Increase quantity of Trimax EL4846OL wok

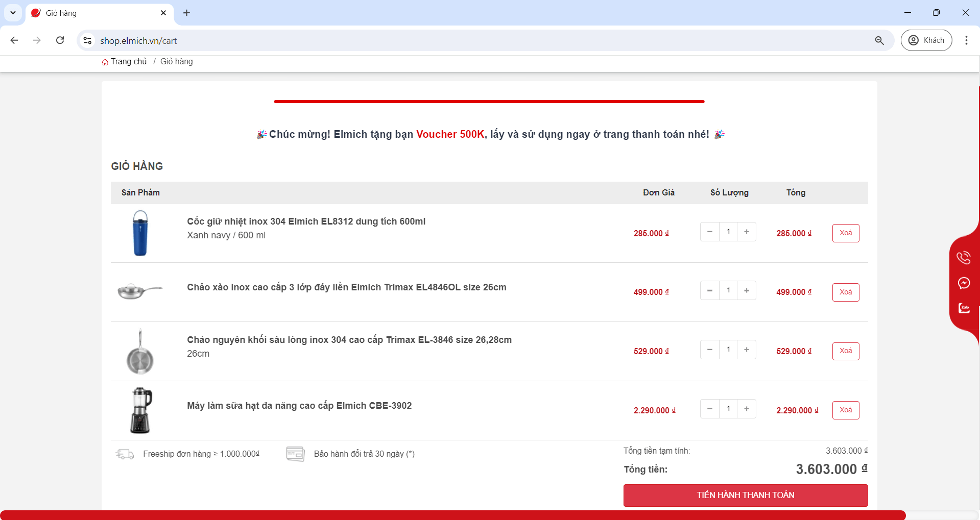[747, 290]
